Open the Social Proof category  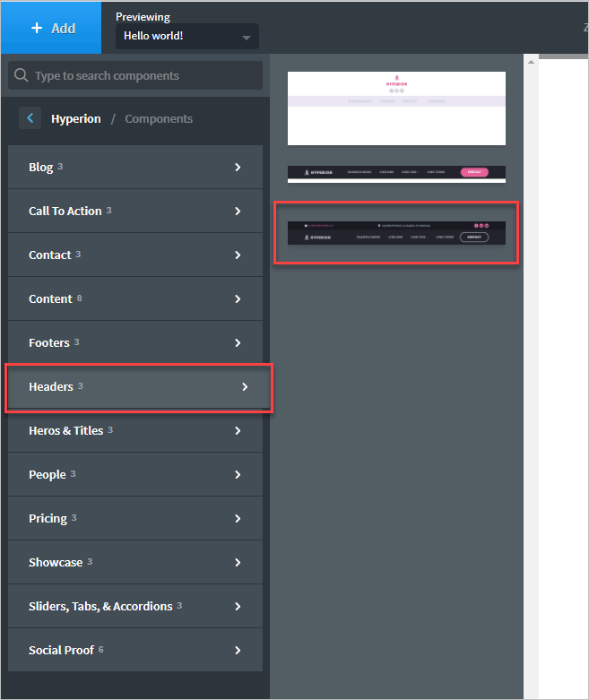(135, 650)
